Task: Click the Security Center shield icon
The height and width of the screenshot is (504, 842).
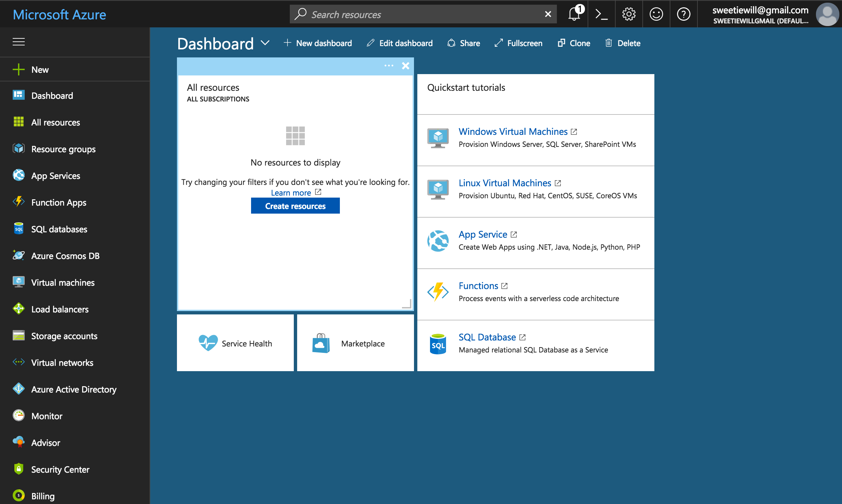Action: pos(19,469)
